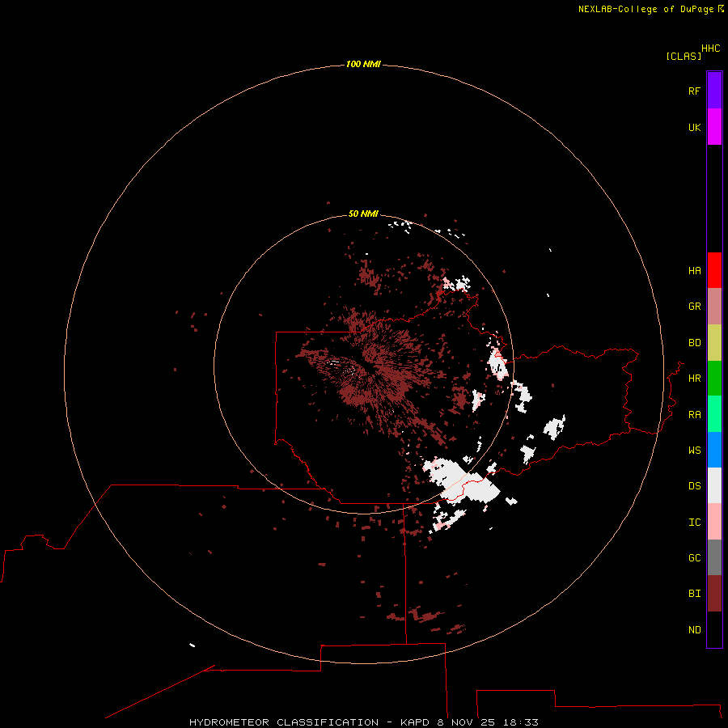Image resolution: width=728 pixels, height=728 pixels.
Task: Click the BI brown legend color block
Action: (714, 594)
